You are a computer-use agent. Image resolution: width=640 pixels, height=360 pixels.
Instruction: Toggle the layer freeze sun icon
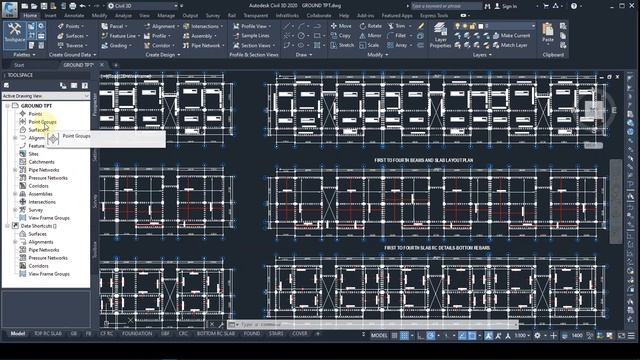tap(465, 26)
